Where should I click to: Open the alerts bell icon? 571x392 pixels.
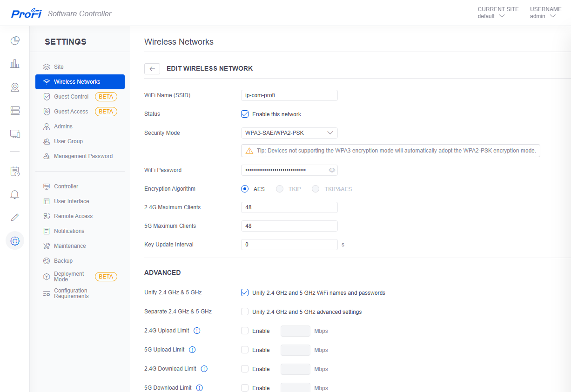click(15, 194)
